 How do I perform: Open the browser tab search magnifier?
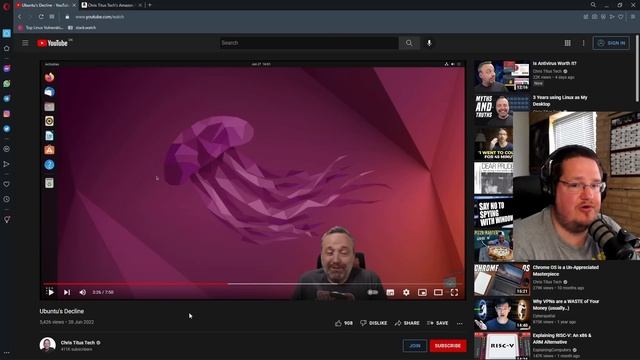(593, 5)
